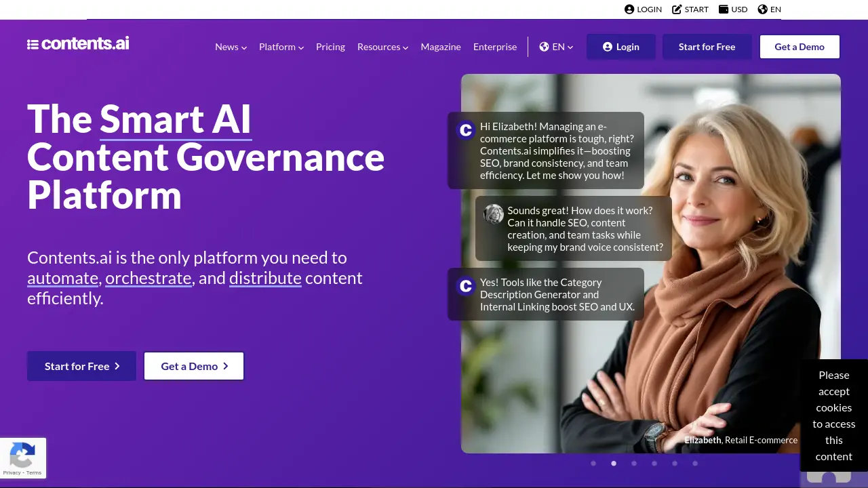Screen dimensions: 868x488
Task: Click the Please accept cookies notice
Action: [x=834, y=415]
